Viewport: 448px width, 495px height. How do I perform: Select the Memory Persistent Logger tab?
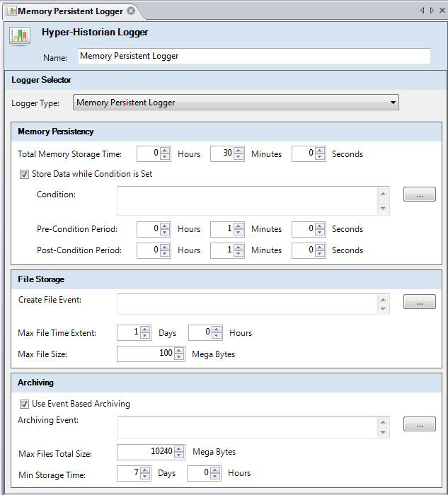(70, 11)
